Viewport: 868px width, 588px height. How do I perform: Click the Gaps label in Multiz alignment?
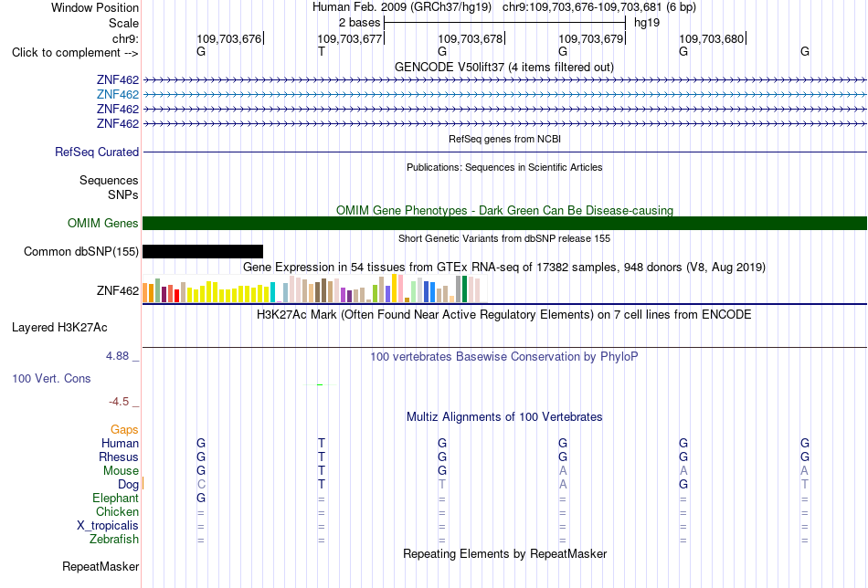(124, 430)
